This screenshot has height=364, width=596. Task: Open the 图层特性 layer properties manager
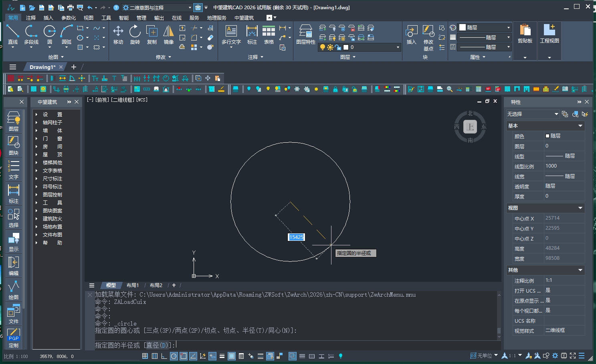tap(306, 34)
